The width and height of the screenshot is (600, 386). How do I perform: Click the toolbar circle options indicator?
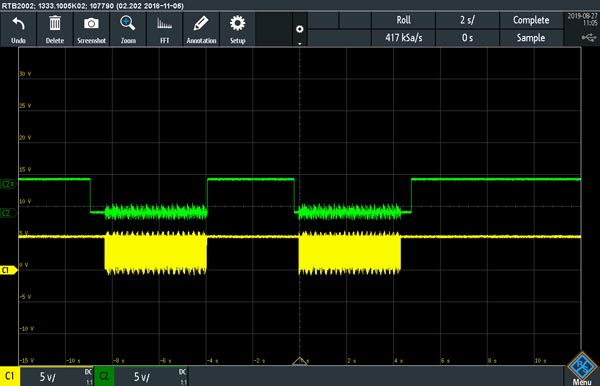300,29
